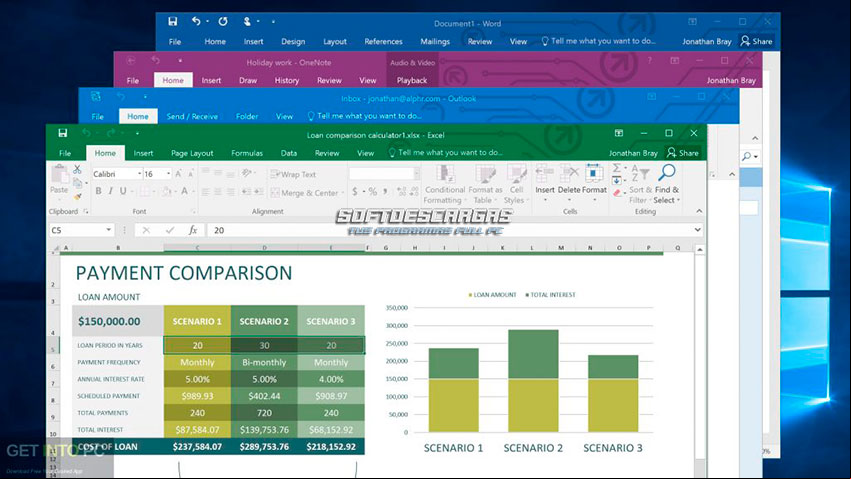Open the Design tab in Word

pyautogui.click(x=293, y=41)
